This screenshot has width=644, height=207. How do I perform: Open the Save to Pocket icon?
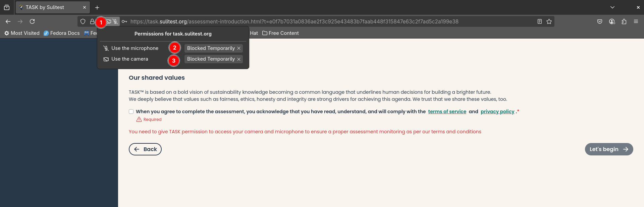click(x=600, y=21)
